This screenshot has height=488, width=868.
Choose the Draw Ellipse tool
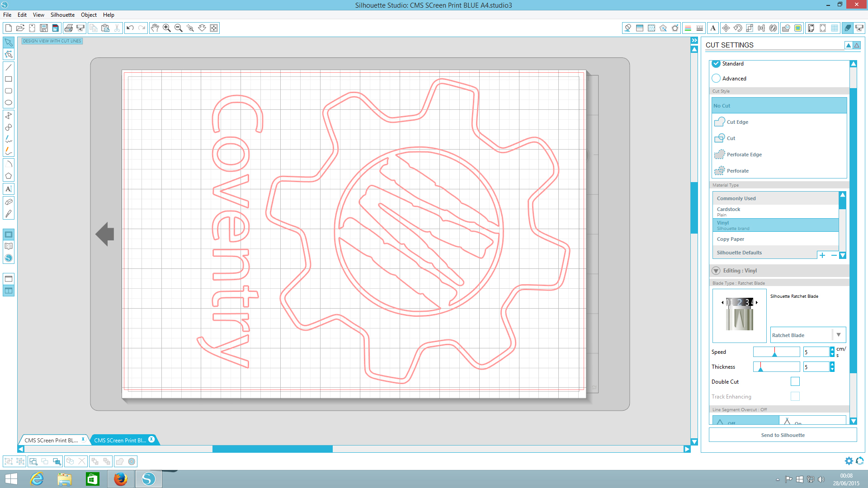(x=8, y=103)
